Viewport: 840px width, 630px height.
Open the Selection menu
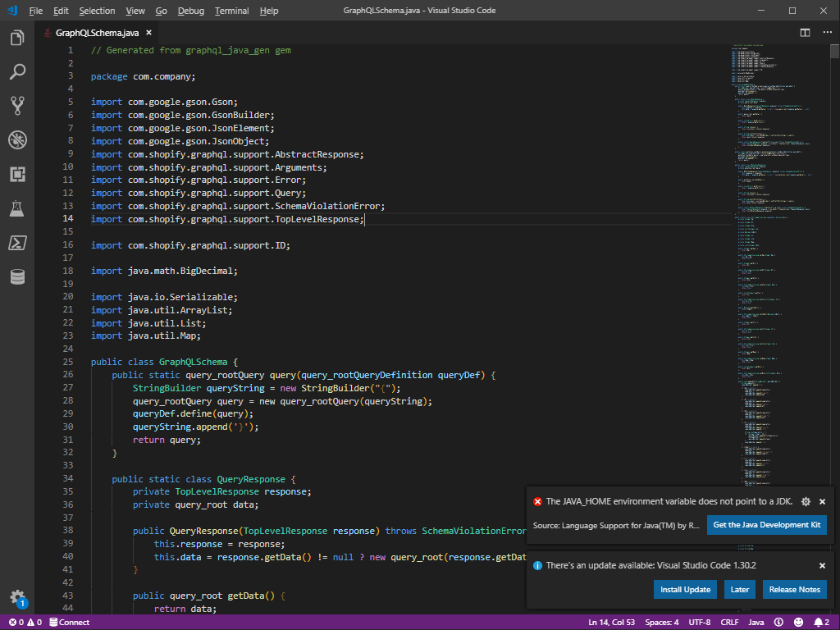click(x=97, y=11)
